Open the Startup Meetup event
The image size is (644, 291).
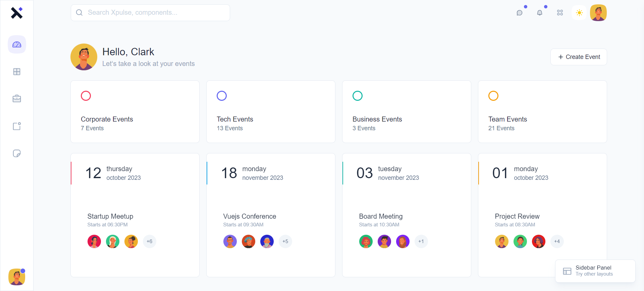click(110, 216)
